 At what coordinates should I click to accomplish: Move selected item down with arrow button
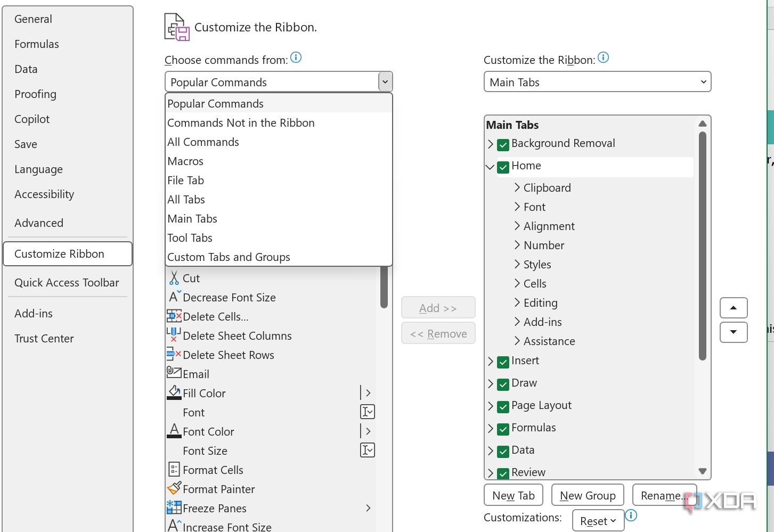pyautogui.click(x=734, y=332)
